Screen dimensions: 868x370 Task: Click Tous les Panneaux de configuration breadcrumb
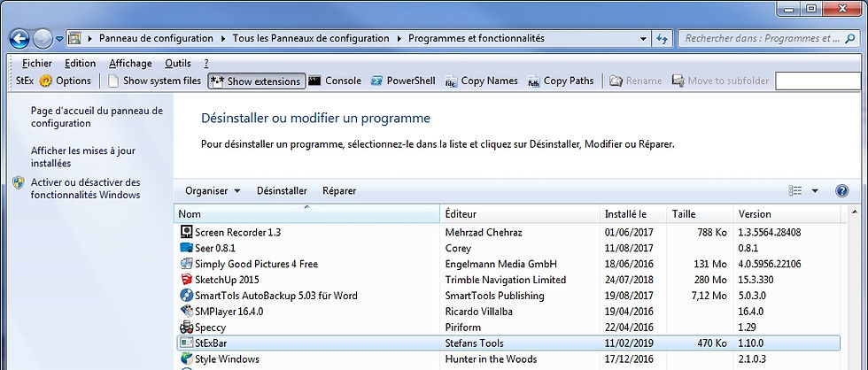(311, 39)
